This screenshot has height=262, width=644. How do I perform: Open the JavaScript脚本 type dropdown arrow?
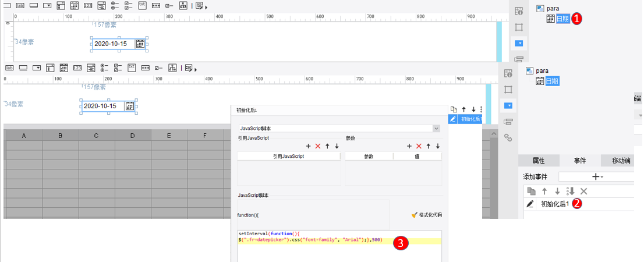[x=436, y=129]
